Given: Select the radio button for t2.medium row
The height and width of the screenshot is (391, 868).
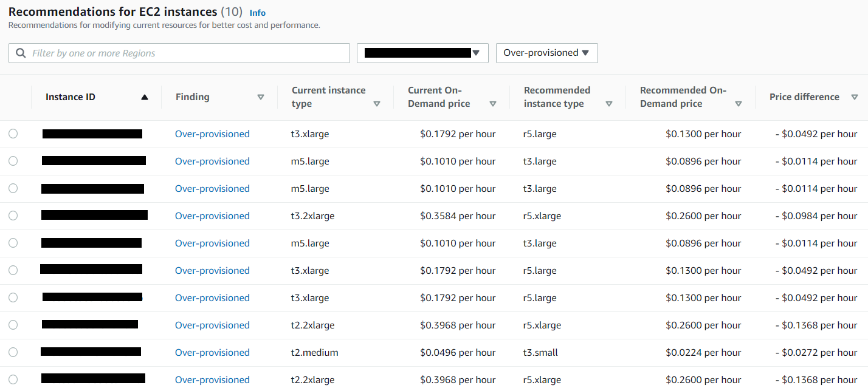Looking at the screenshot, I should pos(13,352).
